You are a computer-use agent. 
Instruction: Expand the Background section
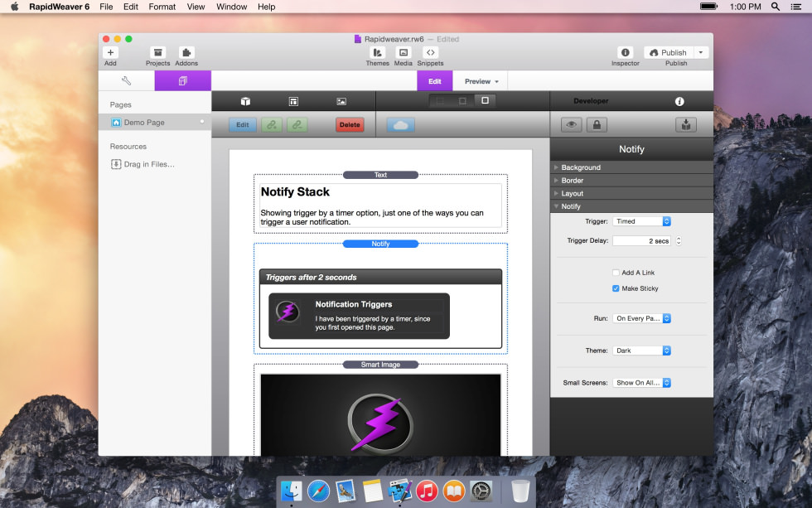click(631, 167)
